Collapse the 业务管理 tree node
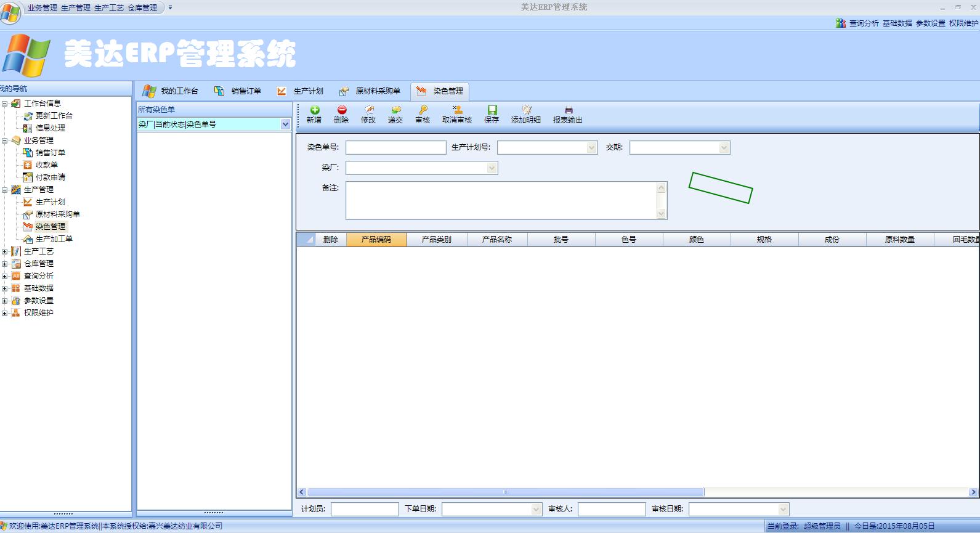980x533 pixels. tap(5, 140)
